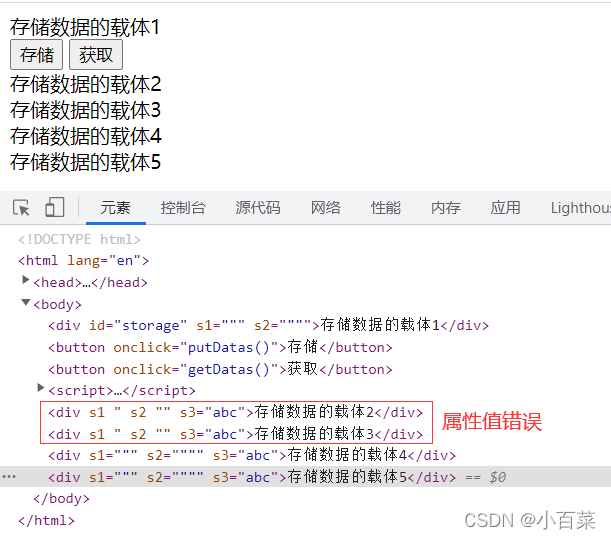The height and width of the screenshot is (539, 611).
Task: Select the div node containing 存储数据的载体3
Action: click(235, 434)
